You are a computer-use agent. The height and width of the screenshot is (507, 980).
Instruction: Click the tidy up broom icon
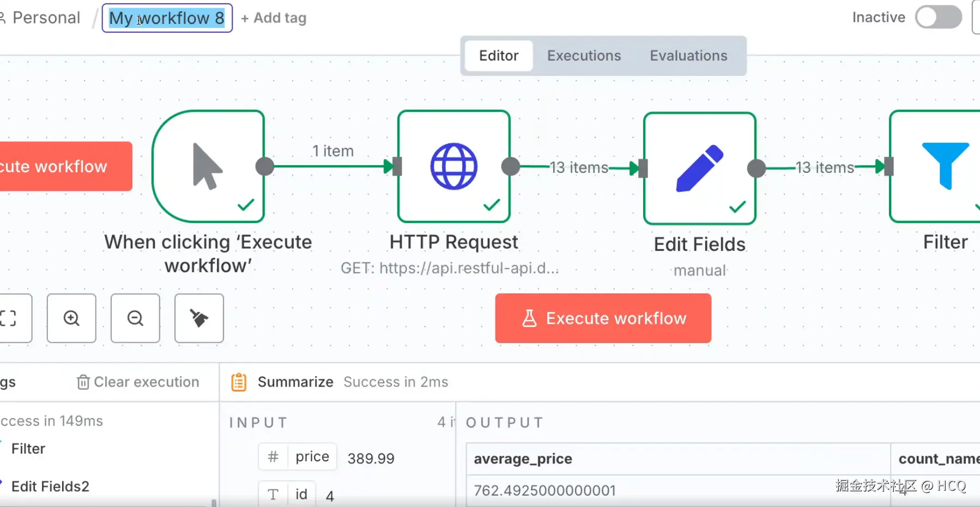click(199, 318)
